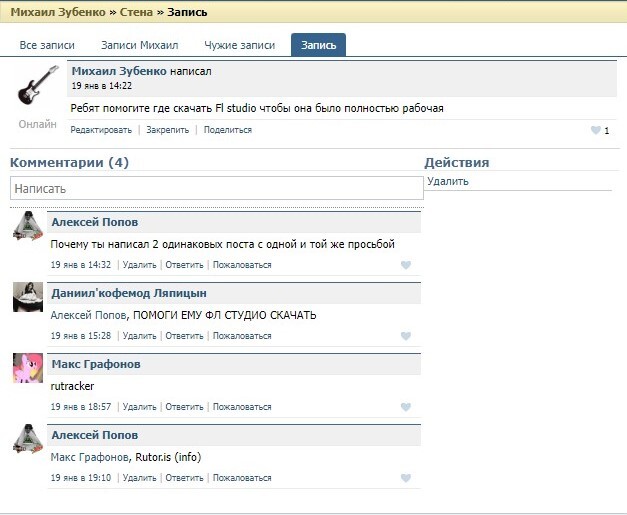Open the Чужие записи tab
627x515 pixels.
(239, 45)
